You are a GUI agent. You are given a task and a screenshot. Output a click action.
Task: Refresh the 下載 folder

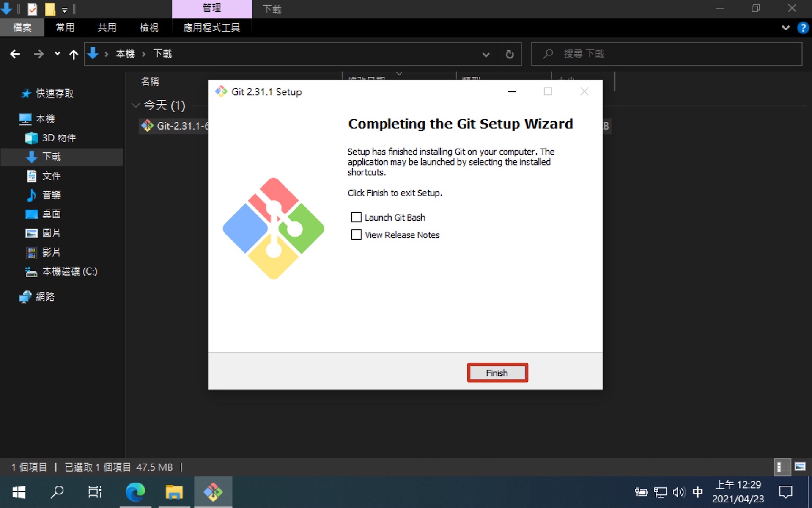(510, 54)
